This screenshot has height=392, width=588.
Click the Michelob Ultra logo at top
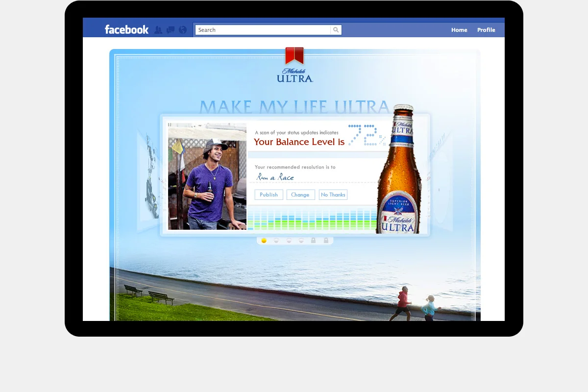(x=295, y=74)
